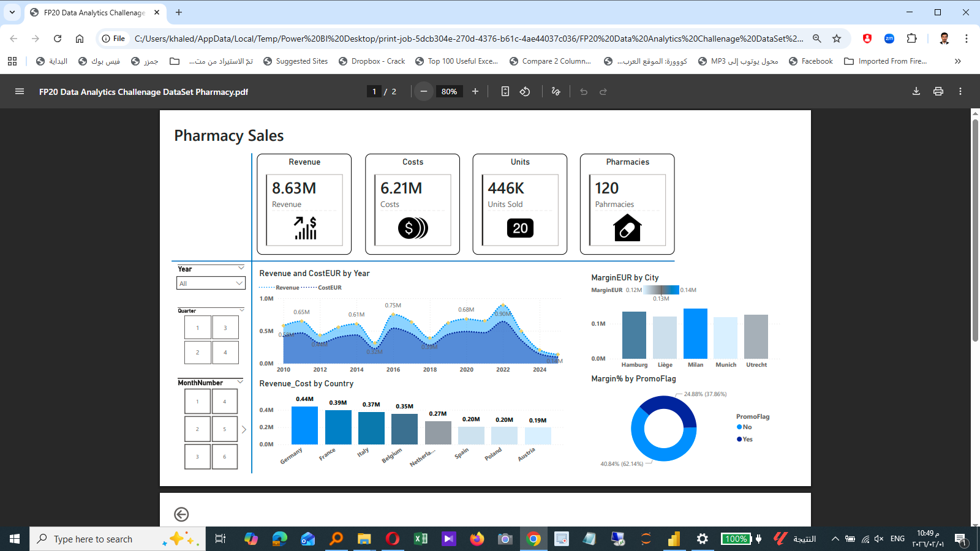Select the FP20 Data Analytics Challenge tab
Image resolution: width=980 pixels, height=551 pixels.
(94, 12)
